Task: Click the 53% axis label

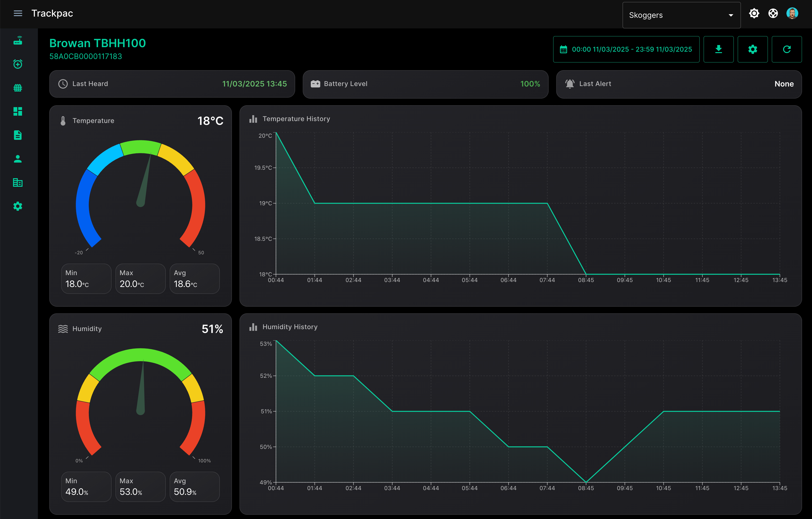Action: (x=266, y=344)
